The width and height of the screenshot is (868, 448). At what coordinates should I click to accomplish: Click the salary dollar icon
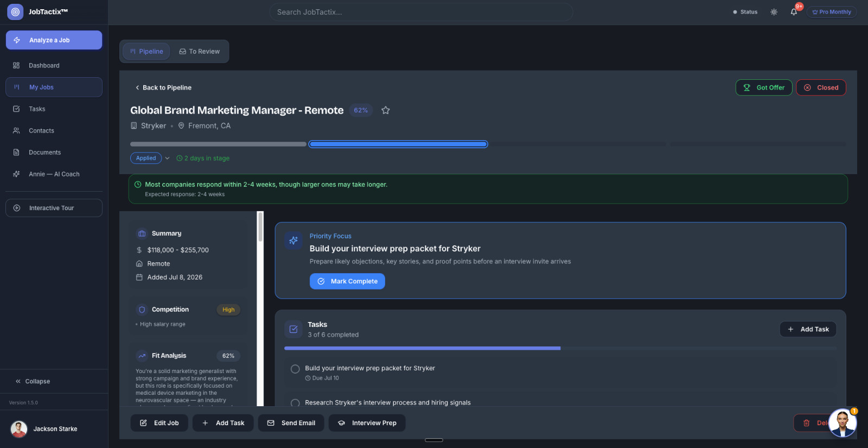point(139,250)
